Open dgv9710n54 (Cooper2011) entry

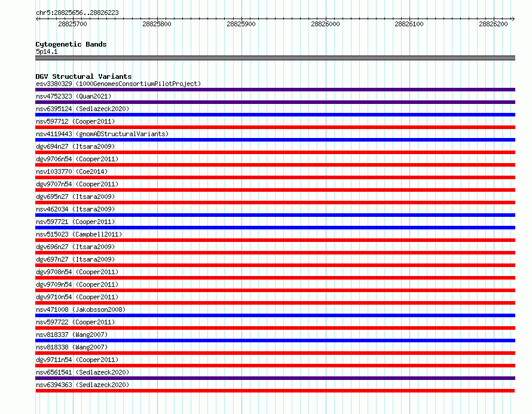point(77,297)
